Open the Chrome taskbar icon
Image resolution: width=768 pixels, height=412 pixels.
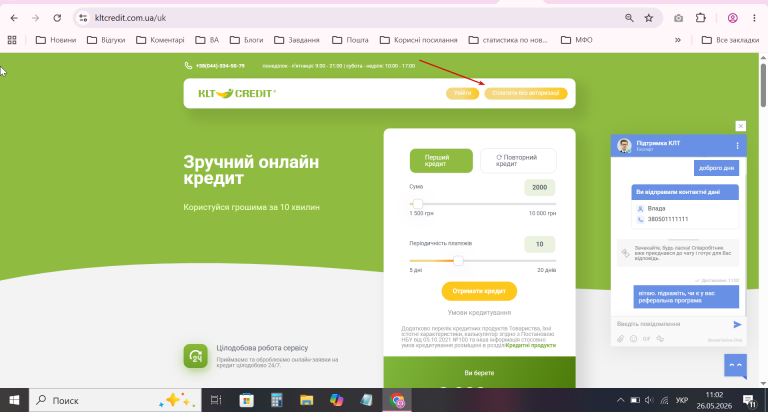397,400
